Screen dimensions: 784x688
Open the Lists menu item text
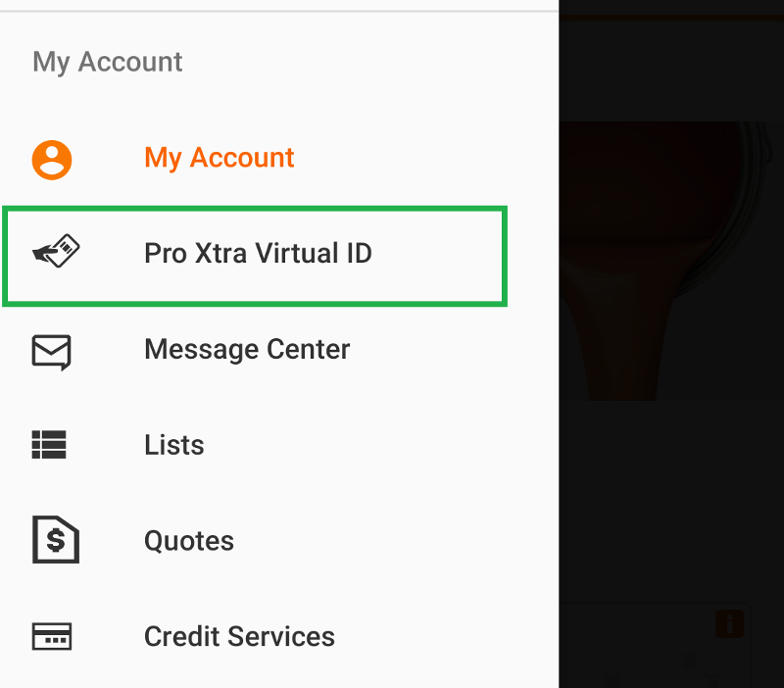pyautogui.click(x=174, y=445)
